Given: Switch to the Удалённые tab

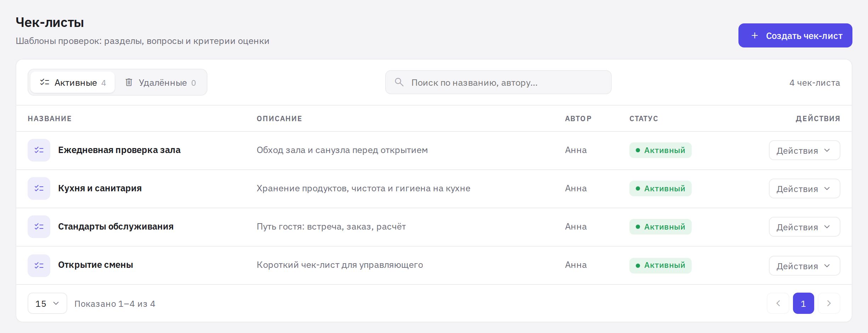Looking at the screenshot, I should click(x=160, y=83).
